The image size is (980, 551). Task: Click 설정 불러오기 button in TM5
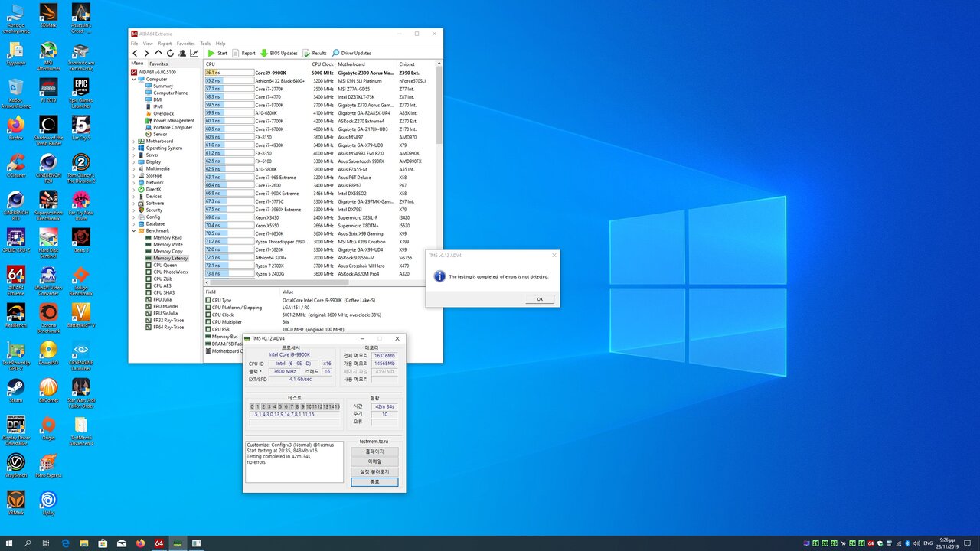click(x=374, y=471)
